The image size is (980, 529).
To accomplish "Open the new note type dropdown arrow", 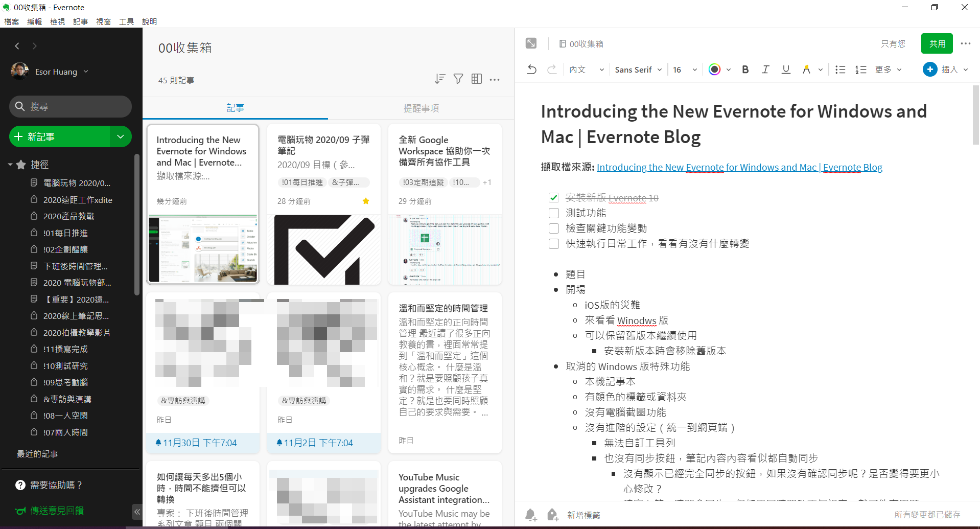I will (121, 136).
